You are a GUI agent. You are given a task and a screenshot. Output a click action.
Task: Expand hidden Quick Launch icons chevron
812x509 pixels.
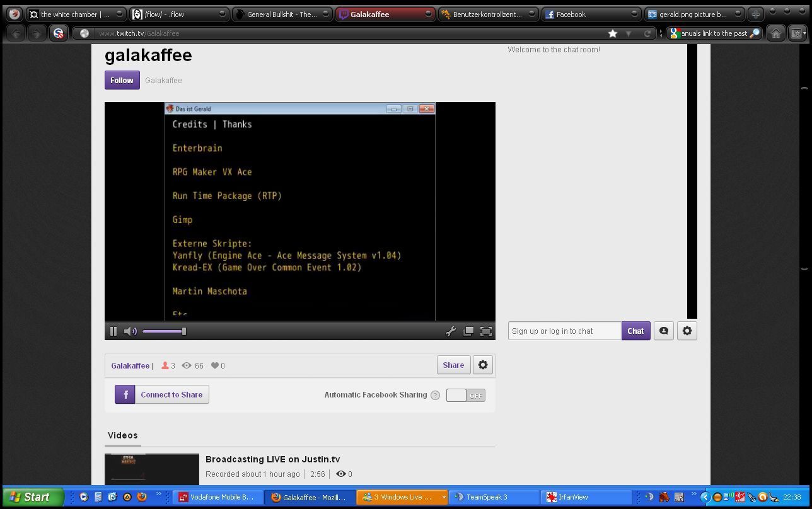pyautogui.click(x=158, y=494)
